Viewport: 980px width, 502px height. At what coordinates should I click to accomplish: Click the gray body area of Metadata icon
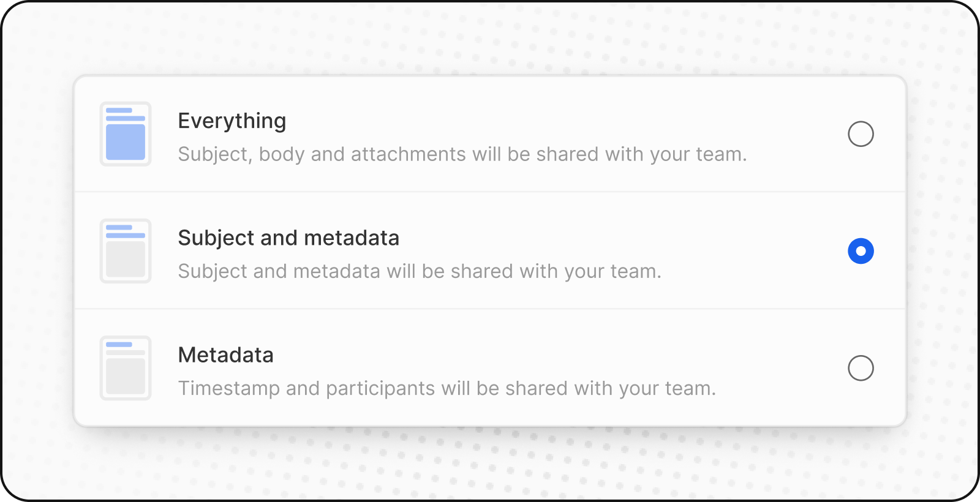[x=126, y=376]
